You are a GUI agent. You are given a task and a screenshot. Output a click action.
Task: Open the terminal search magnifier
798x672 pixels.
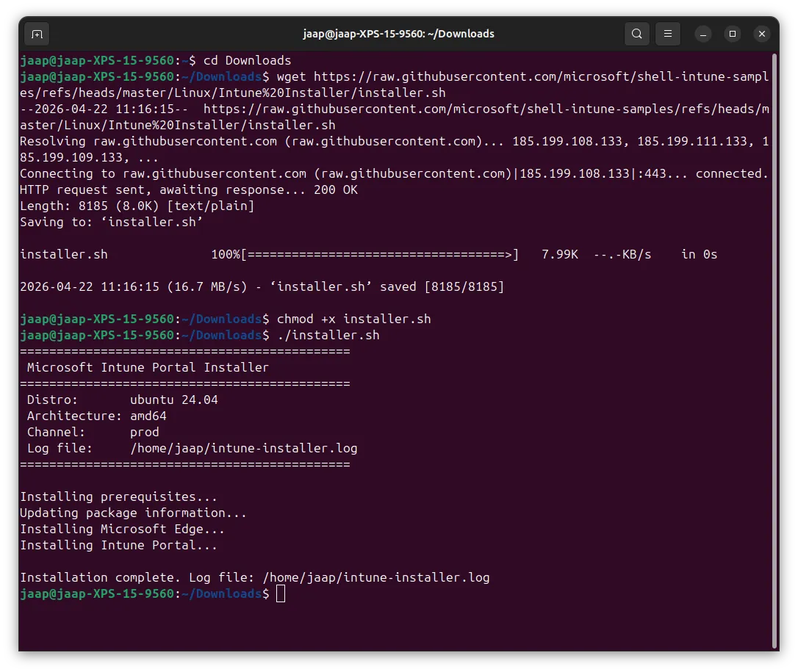636,34
